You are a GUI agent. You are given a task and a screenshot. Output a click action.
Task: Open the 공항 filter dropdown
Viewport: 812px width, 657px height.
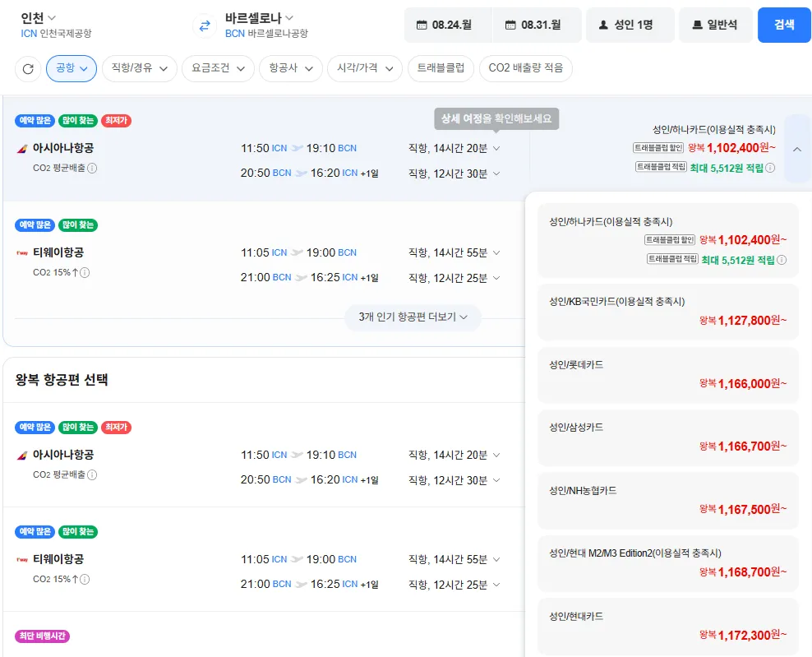pyautogui.click(x=72, y=68)
